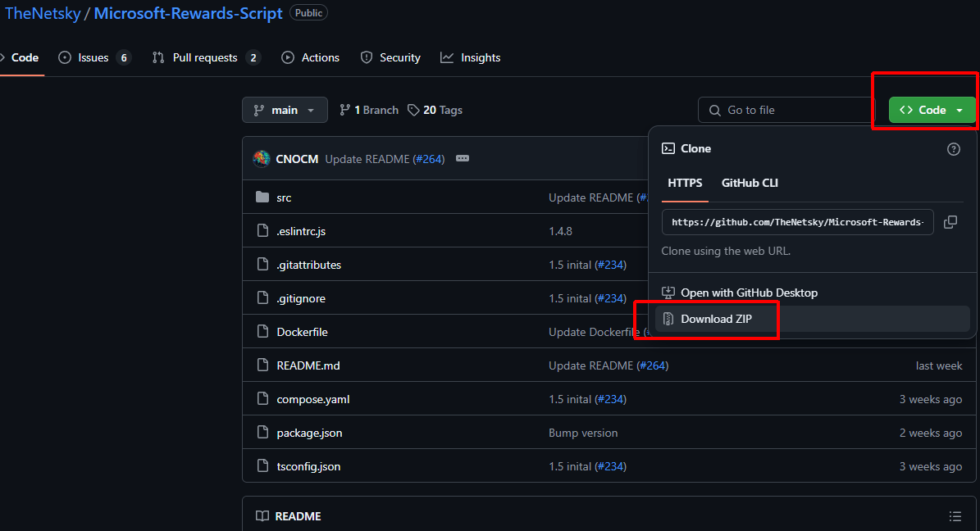Open the Bump version commit message
Image resolution: width=980 pixels, height=531 pixels.
point(583,433)
